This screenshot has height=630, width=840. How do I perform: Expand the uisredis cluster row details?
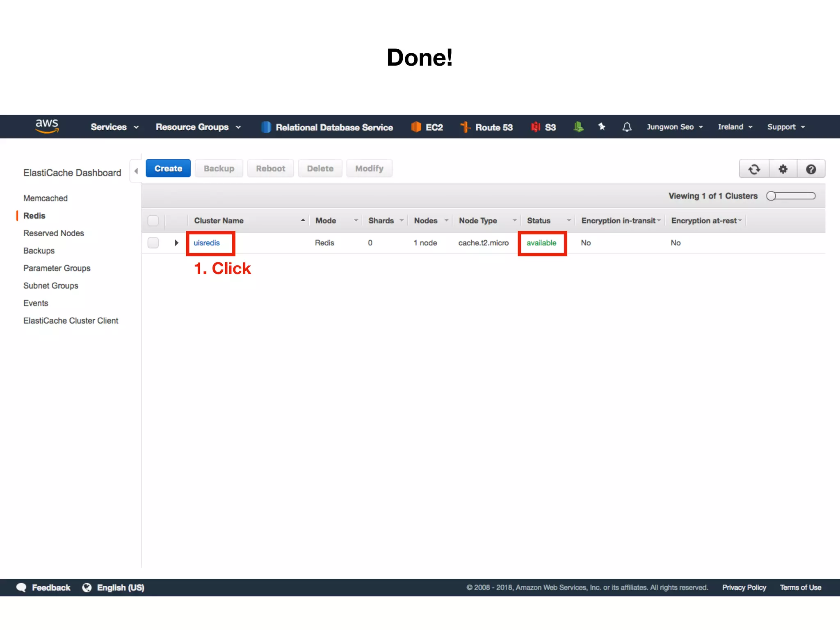[x=176, y=243]
